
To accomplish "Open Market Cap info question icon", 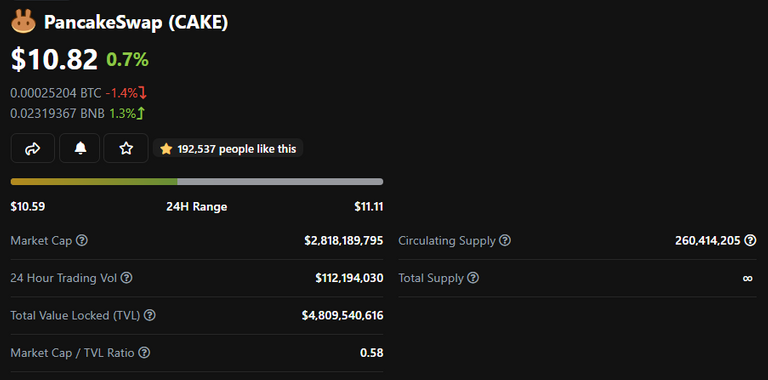I will pyautogui.click(x=82, y=240).
